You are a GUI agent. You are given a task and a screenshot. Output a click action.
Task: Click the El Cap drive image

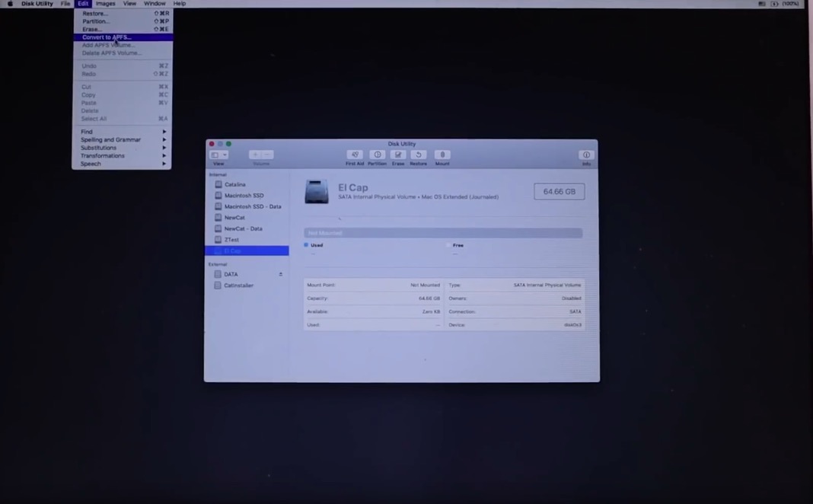click(317, 192)
